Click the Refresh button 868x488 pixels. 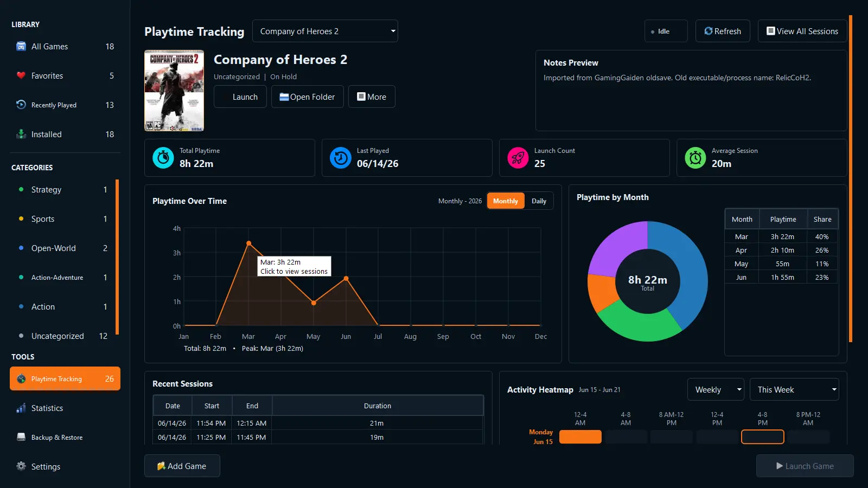pos(723,31)
